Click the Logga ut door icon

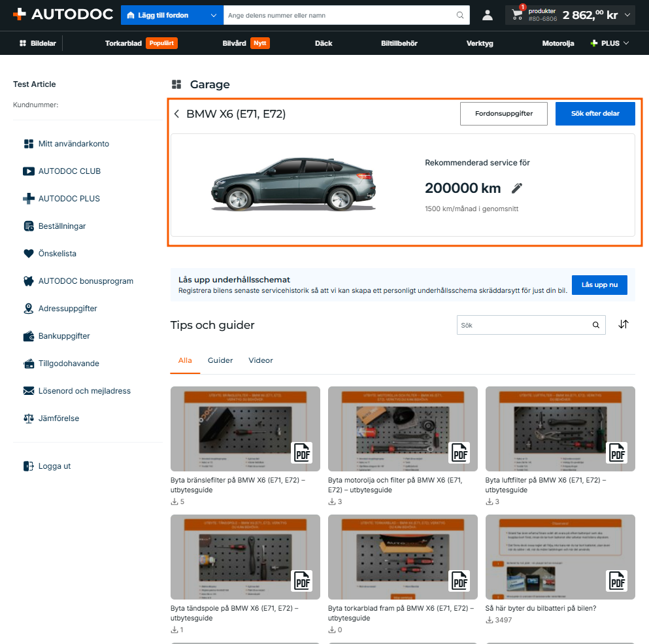[x=29, y=466]
